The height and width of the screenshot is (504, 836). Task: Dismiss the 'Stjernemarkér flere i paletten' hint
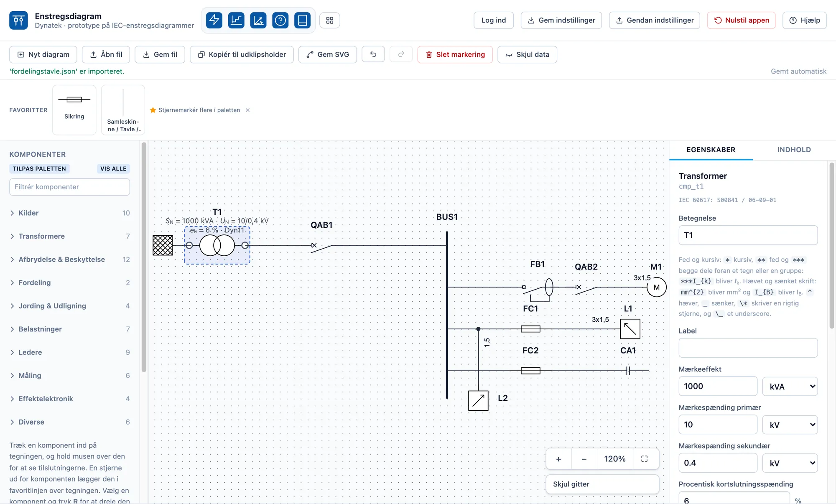pyautogui.click(x=247, y=110)
